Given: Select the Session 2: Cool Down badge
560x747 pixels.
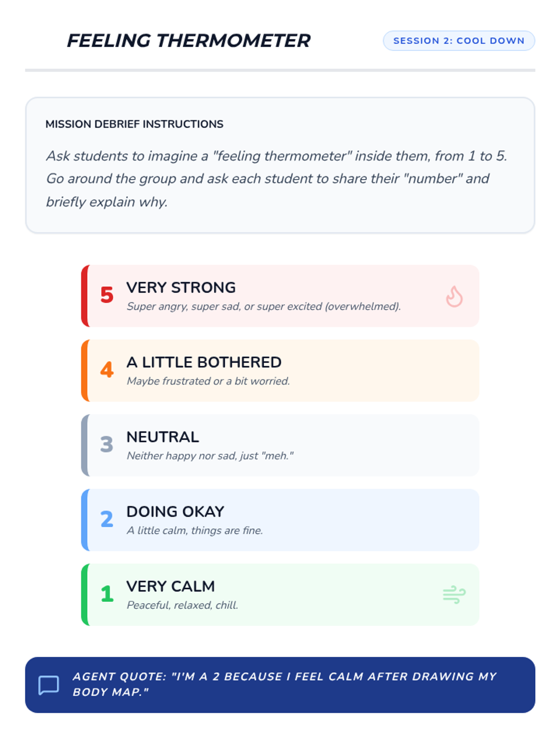Looking at the screenshot, I should [459, 41].
